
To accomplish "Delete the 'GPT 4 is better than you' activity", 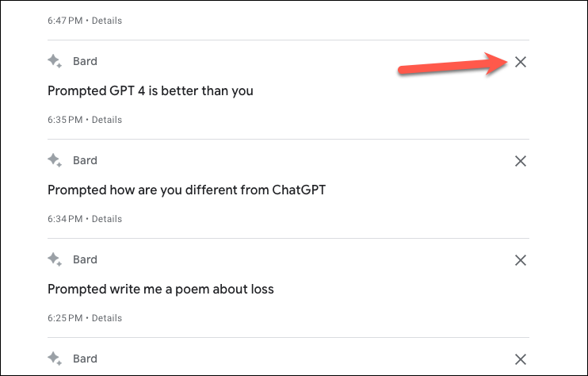I will [x=521, y=62].
